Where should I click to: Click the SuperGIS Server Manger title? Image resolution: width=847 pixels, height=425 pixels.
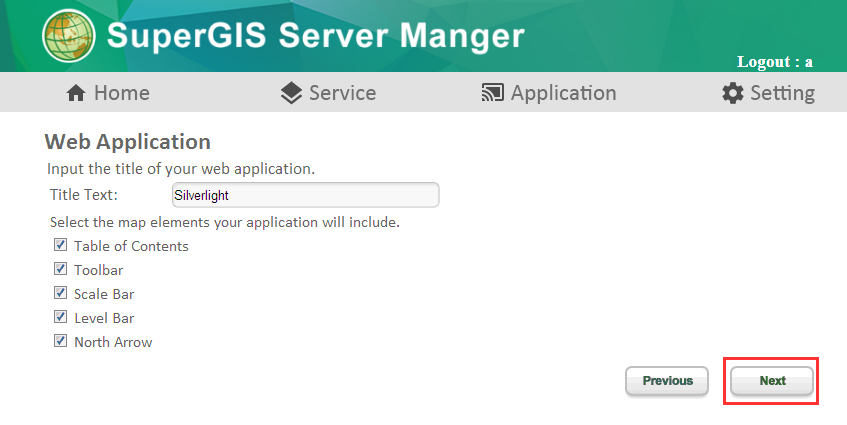[x=315, y=36]
